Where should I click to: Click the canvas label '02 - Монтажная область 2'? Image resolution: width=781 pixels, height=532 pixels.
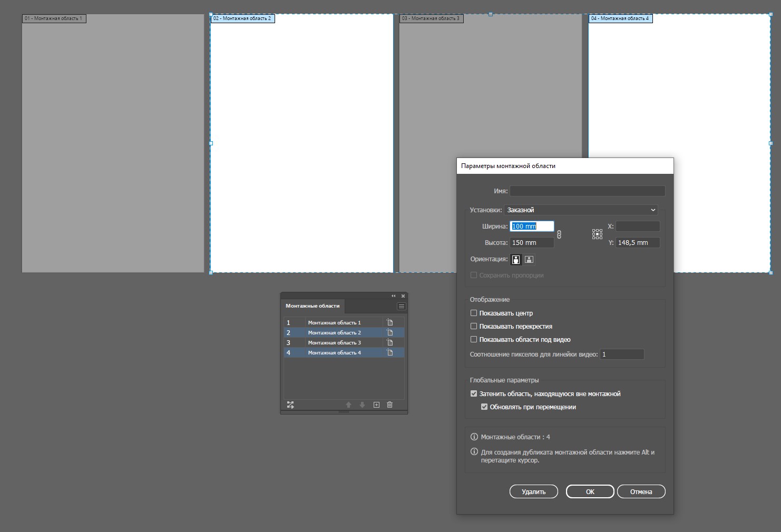coord(243,18)
